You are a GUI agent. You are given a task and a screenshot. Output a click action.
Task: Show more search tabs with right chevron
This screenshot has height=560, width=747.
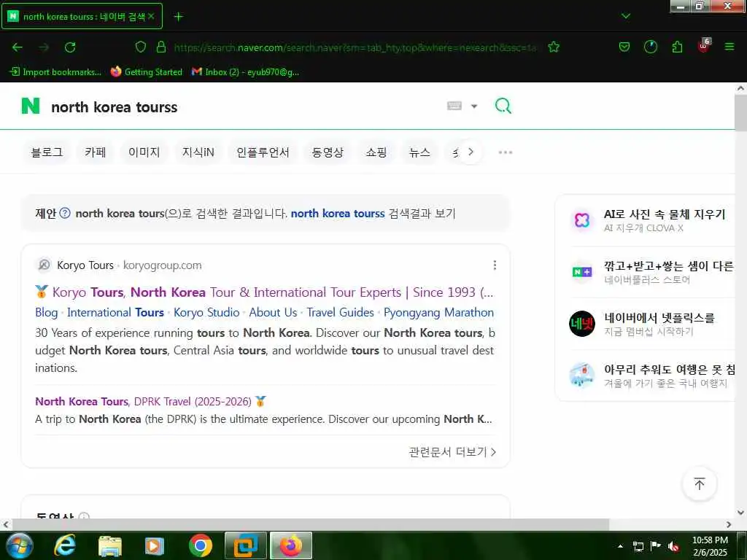tap(471, 152)
